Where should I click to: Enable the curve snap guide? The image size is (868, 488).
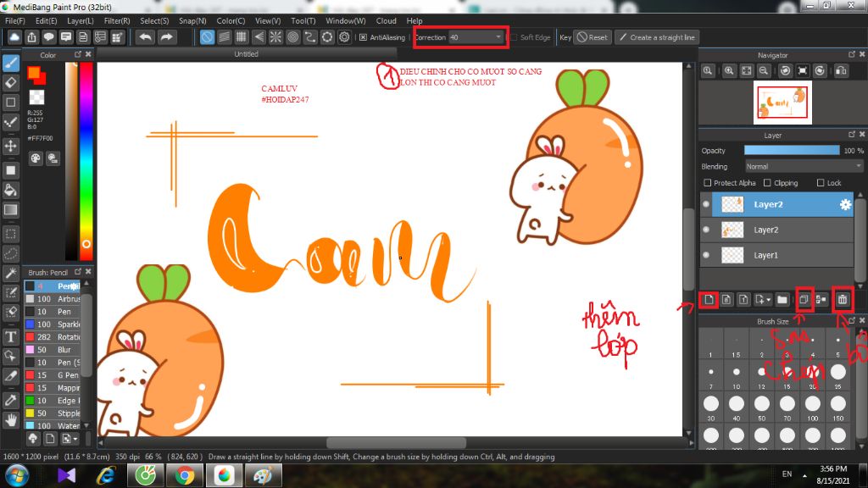pos(310,37)
